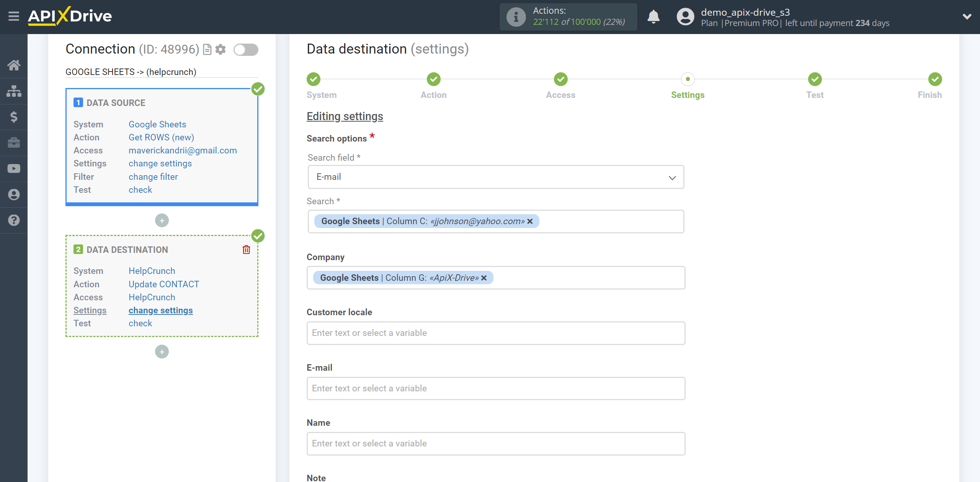Screen dimensions: 980x482
Task: Click check in the Data Source test
Action: (x=140, y=190)
